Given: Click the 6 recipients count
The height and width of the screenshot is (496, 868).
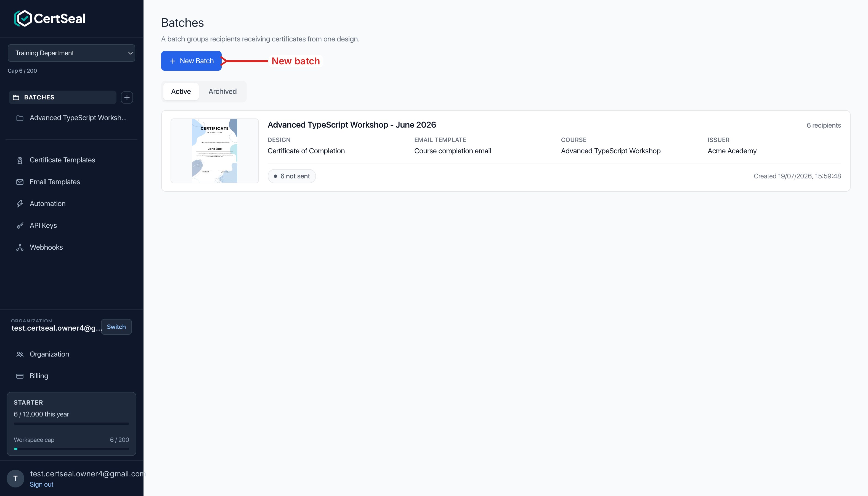Looking at the screenshot, I should 824,125.
